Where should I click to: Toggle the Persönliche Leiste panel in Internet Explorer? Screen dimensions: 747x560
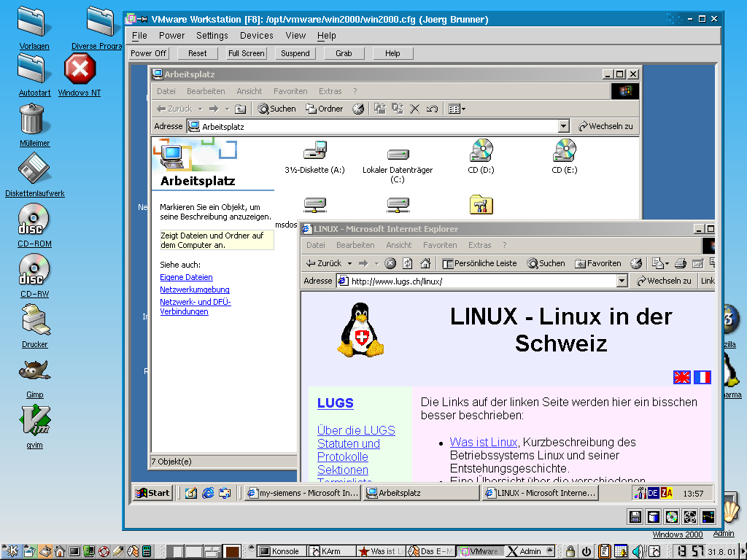coord(480,263)
